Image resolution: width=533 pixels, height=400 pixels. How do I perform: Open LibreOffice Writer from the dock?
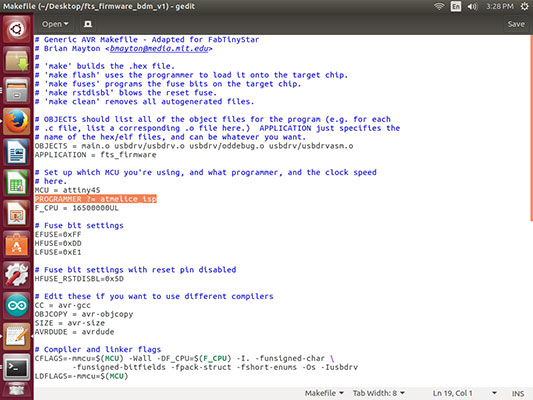[x=17, y=152]
